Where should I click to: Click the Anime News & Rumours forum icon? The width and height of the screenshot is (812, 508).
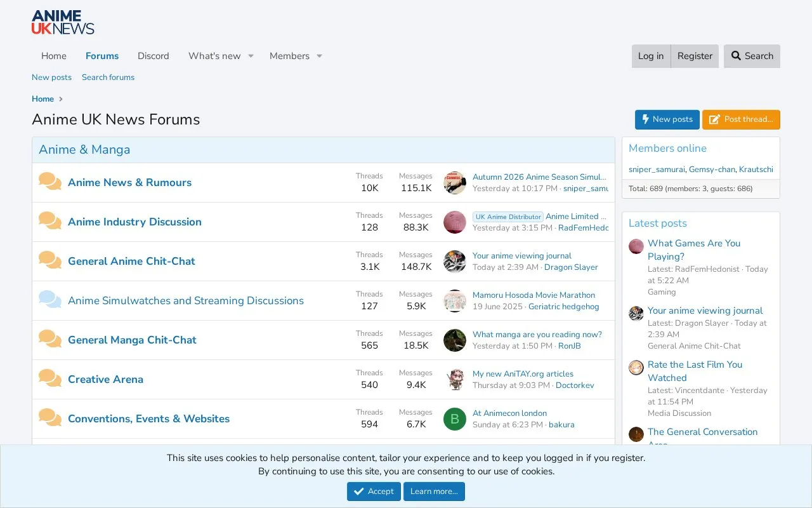pos(50,182)
